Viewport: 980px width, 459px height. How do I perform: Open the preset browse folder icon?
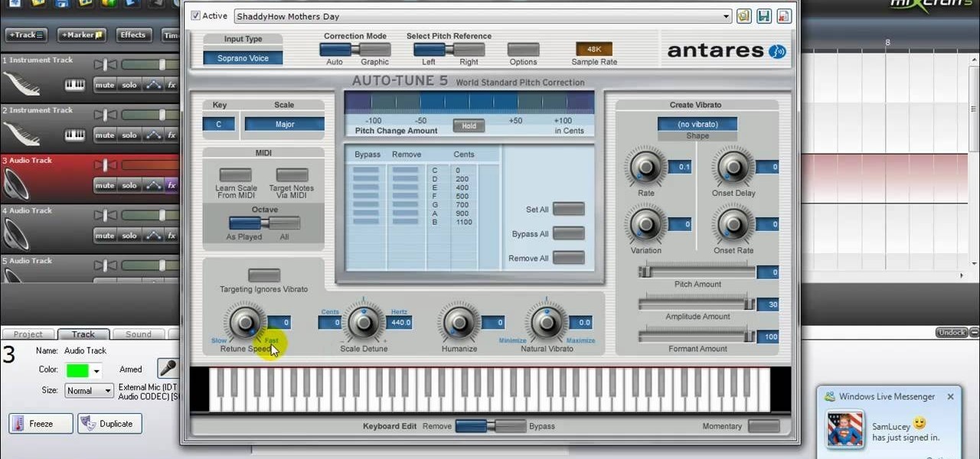[x=743, y=16]
